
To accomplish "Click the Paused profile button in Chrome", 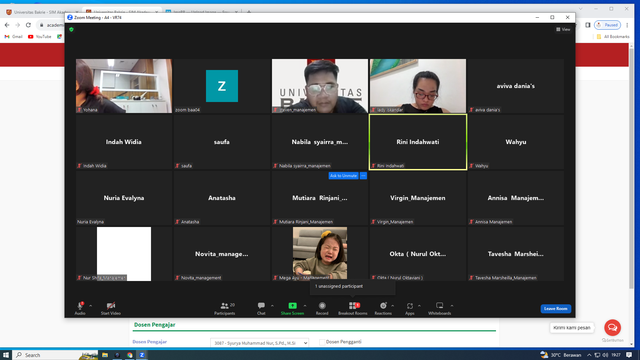I will 607,25.
